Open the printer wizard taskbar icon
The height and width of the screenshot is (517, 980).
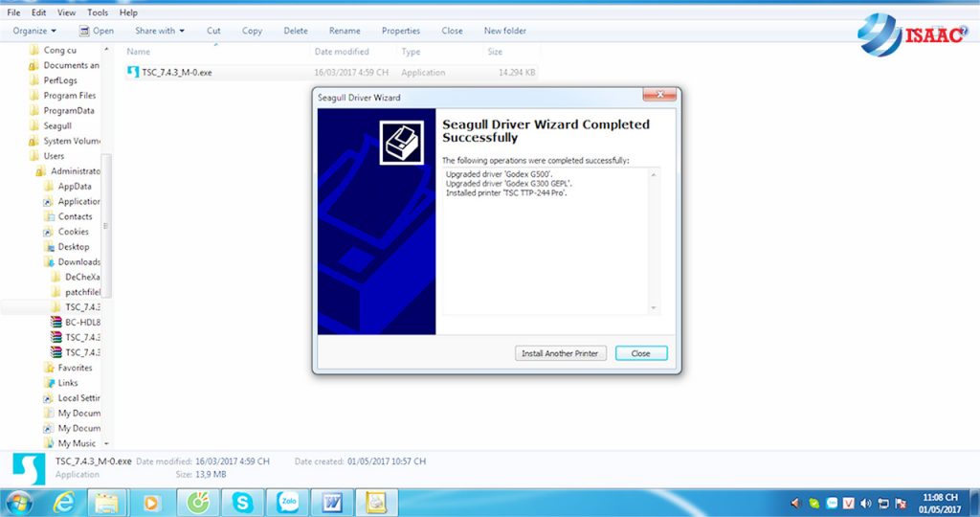click(x=376, y=503)
